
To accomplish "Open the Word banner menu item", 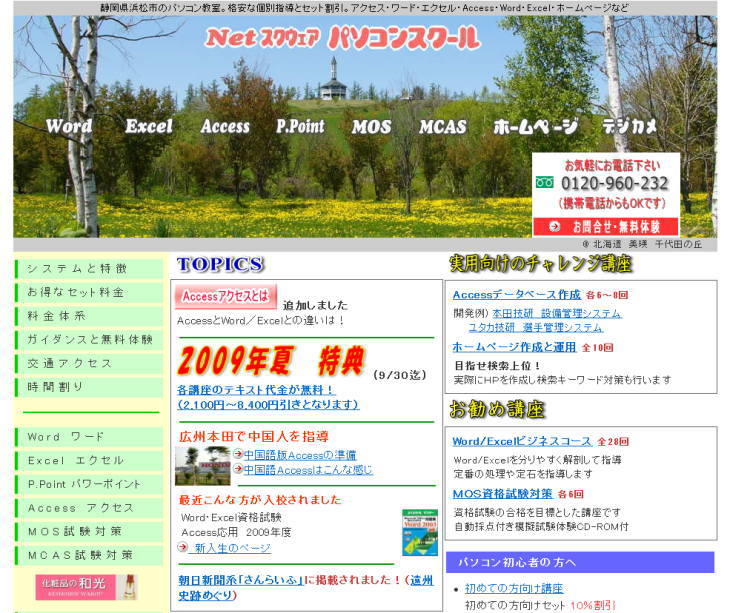I will 69,126.
